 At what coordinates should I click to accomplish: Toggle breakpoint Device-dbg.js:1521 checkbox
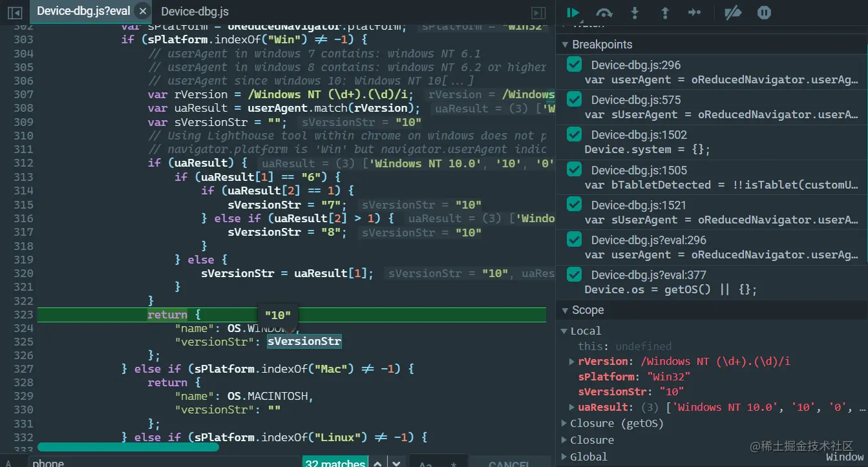coord(574,205)
